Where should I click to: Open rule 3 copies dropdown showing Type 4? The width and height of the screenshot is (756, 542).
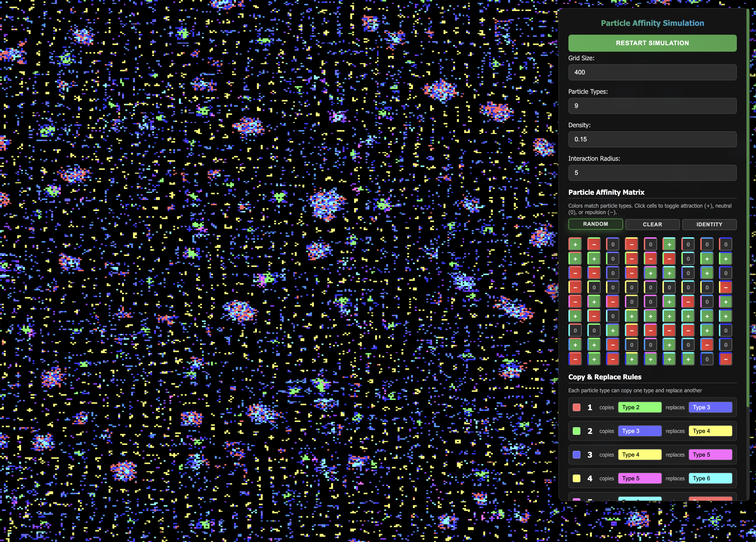point(639,455)
